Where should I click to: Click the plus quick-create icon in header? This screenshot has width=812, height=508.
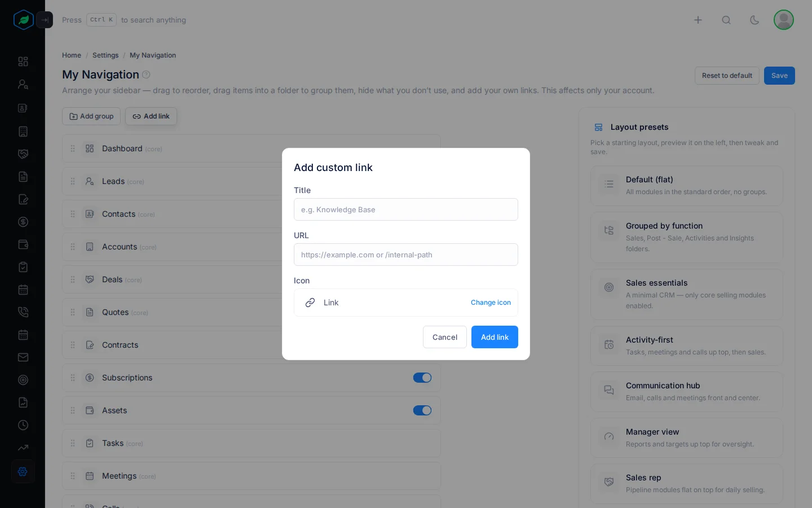[x=698, y=20]
